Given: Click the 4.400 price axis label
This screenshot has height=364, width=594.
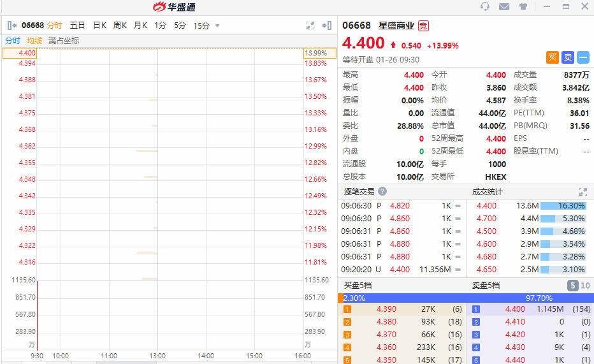Looking at the screenshot, I should coord(20,53).
